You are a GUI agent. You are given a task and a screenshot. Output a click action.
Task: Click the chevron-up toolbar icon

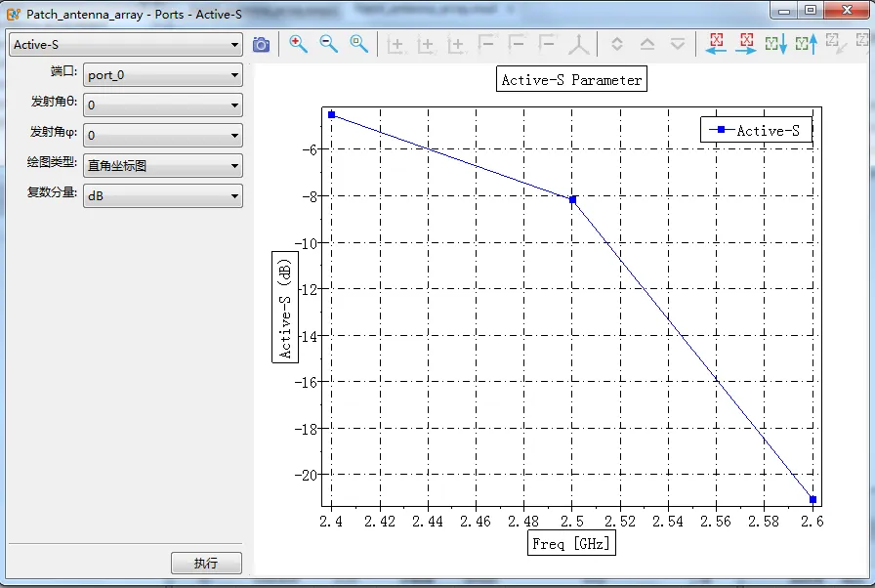(646, 45)
